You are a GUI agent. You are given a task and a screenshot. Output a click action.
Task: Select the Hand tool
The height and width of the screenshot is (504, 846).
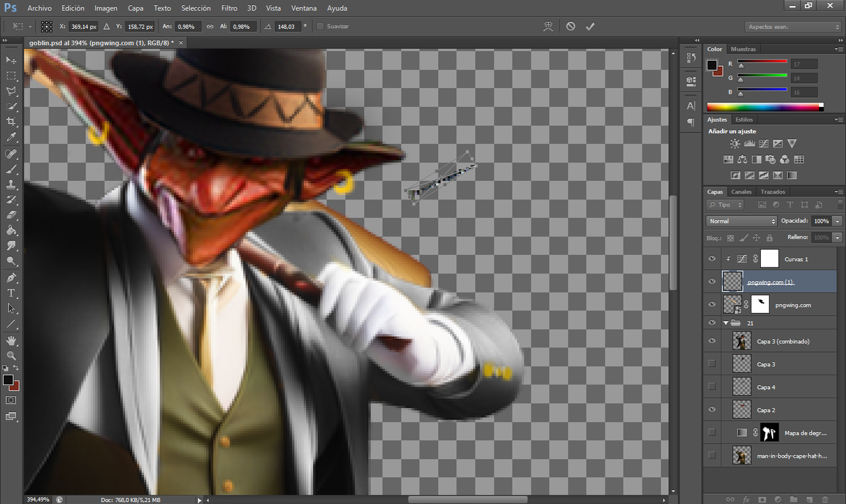11,340
